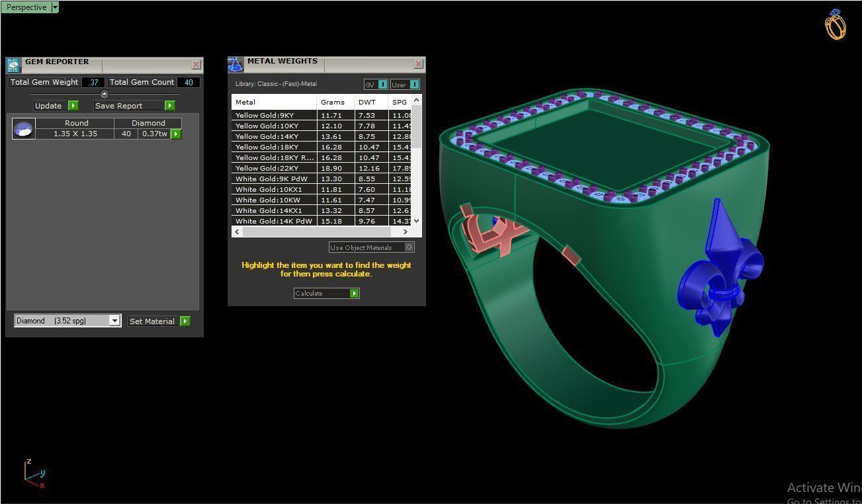Select the White Gold:14K PdW row

322,221
